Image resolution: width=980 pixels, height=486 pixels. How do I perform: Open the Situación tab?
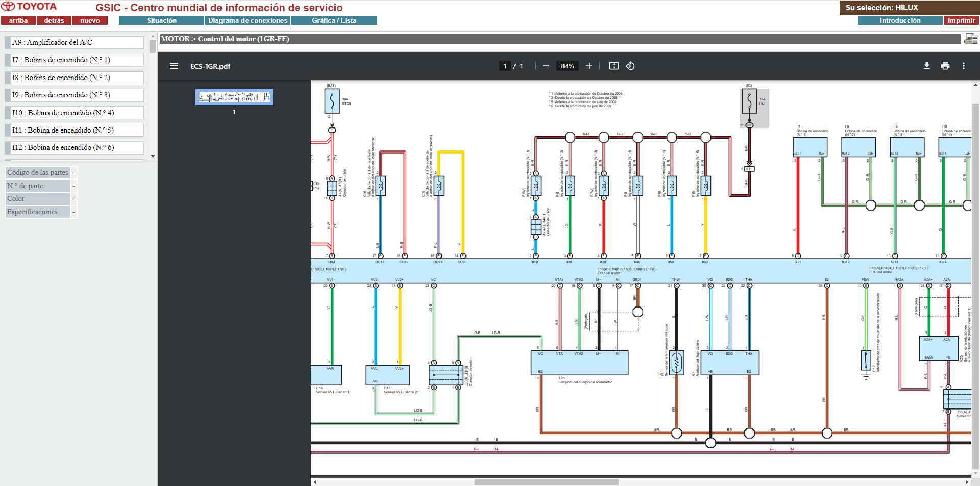tap(161, 21)
